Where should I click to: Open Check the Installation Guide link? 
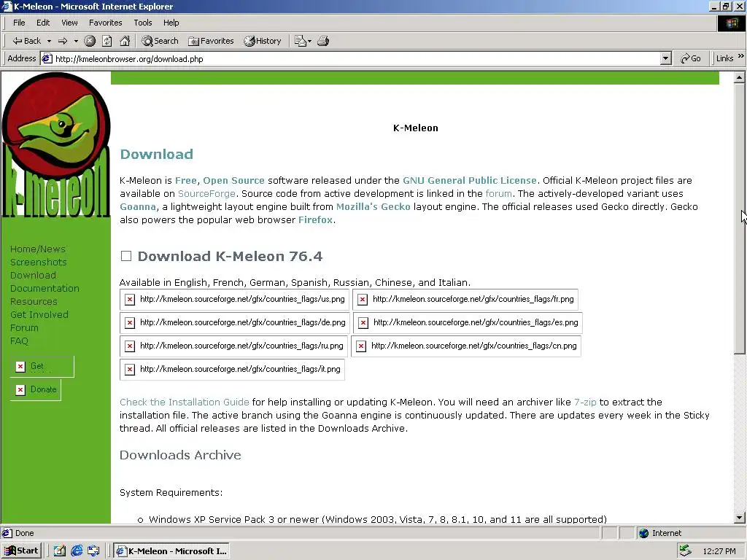coord(185,402)
